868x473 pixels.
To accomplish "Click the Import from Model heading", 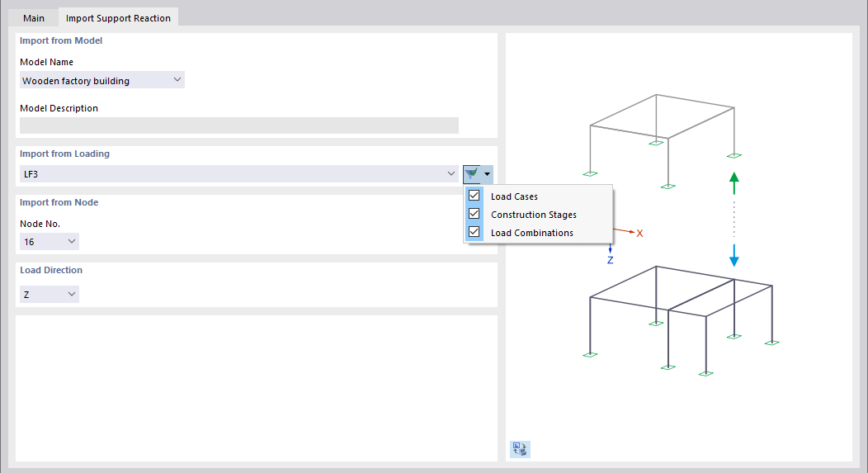I will 61,40.
